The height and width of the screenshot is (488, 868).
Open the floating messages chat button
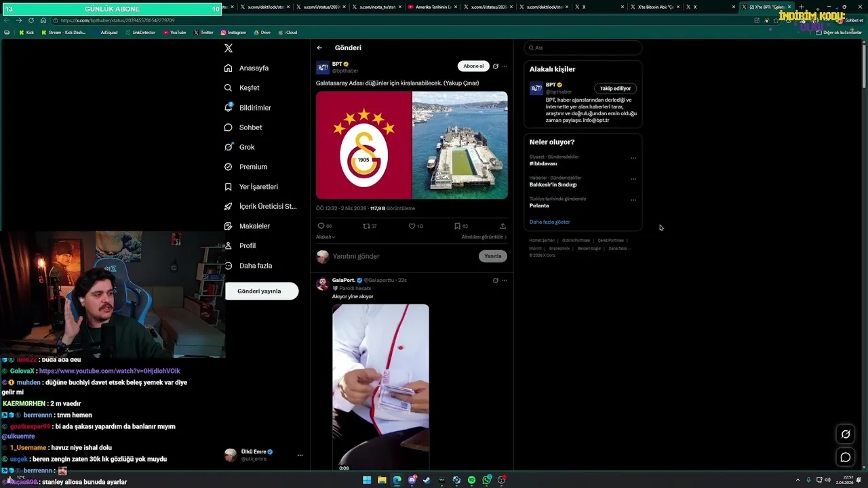846,457
